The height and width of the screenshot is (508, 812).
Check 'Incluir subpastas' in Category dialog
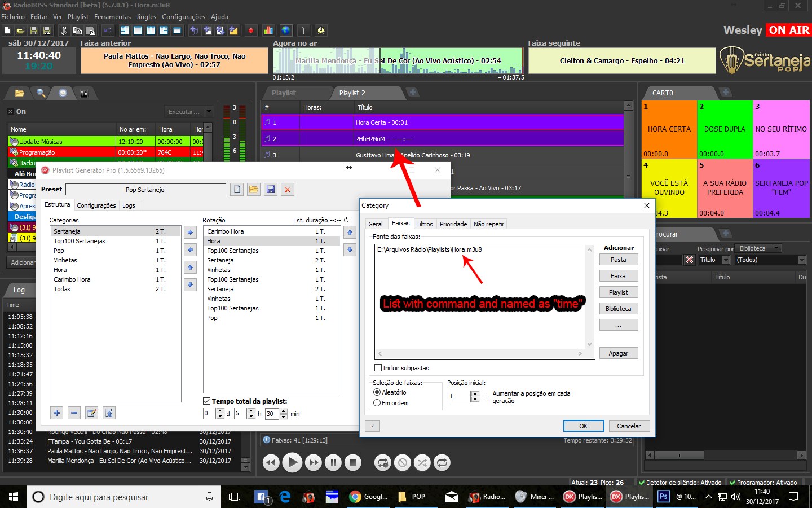pos(378,368)
